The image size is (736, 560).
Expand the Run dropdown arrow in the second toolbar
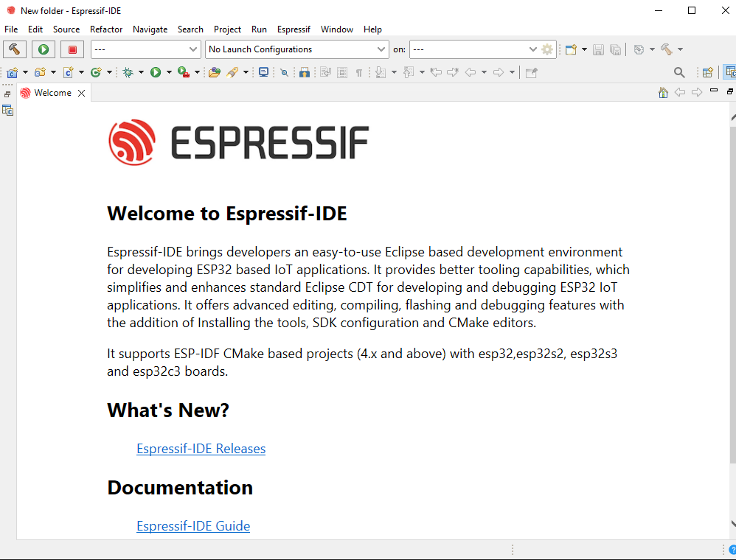click(169, 72)
